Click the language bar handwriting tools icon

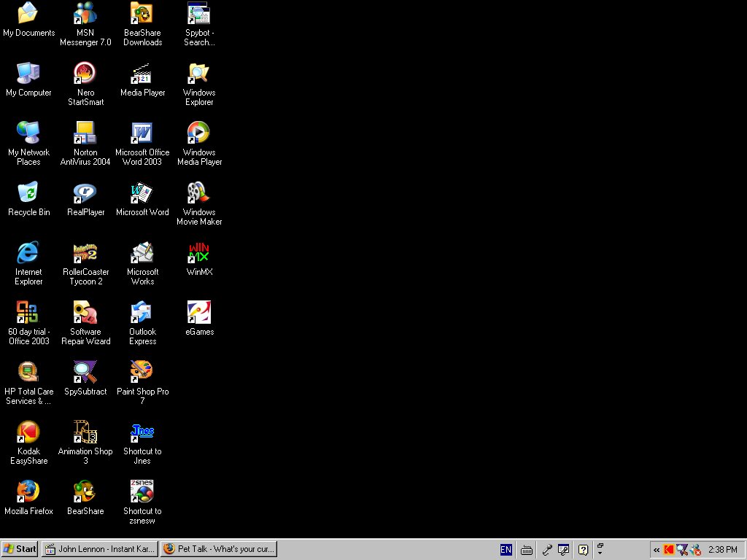[x=564, y=550]
